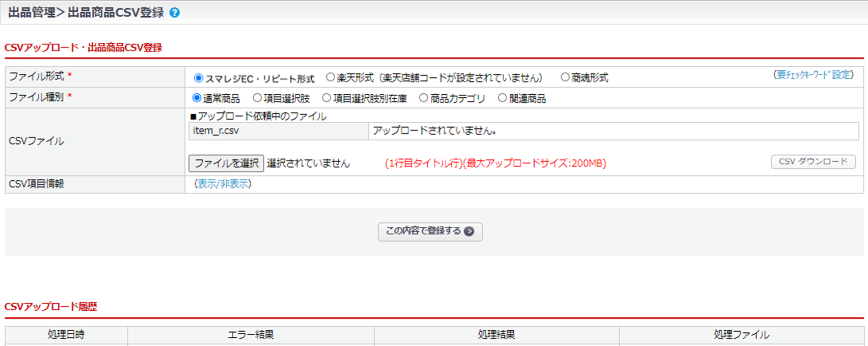Submit with この内容で登録する button
868x346 pixels.
(x=430, y=231)
